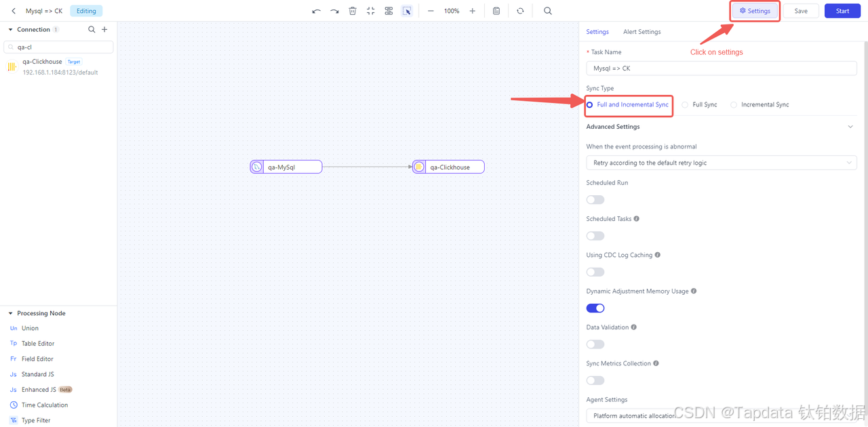This screenshot has height=427, width=868.
Task: Click the Field Editor node icon
Action: (x=14, y=359)
